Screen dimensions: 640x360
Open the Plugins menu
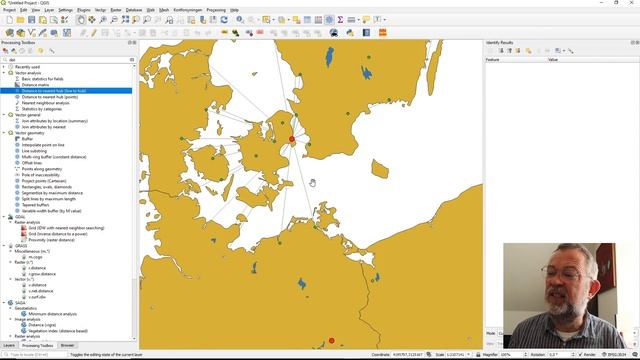[x=84, y=10]
